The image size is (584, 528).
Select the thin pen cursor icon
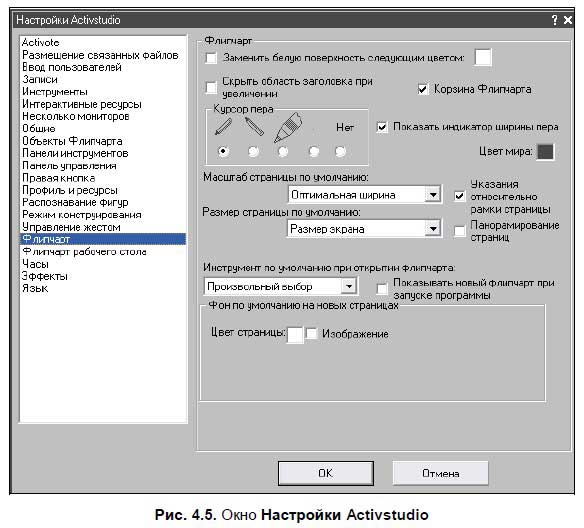[x=223, y=127]
